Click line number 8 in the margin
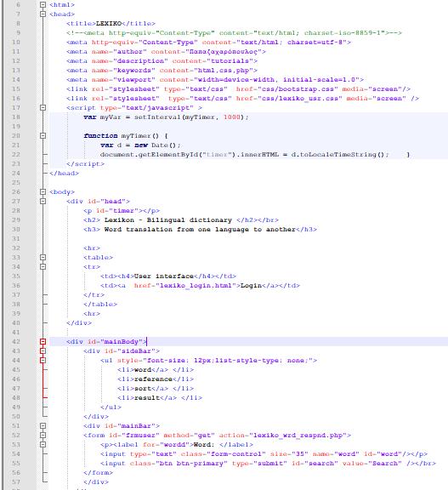This screenshot has height=490, width=448. click(18, 24)
